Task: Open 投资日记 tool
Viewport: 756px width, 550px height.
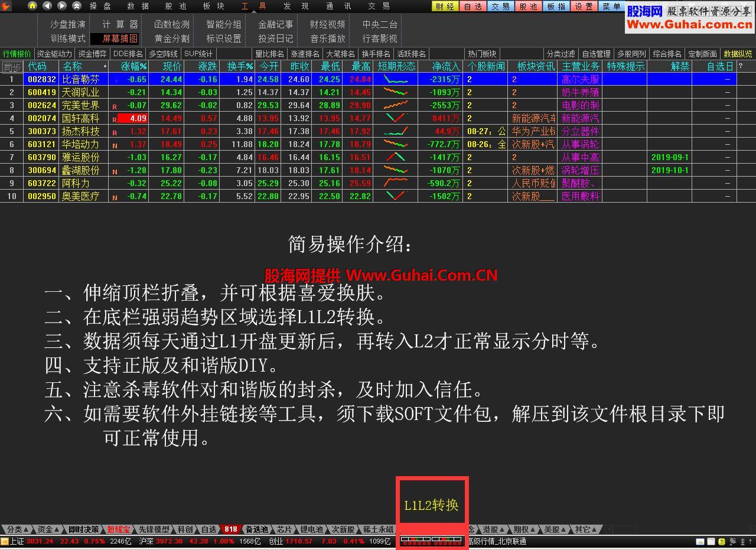Action: (x=276, y=38)
